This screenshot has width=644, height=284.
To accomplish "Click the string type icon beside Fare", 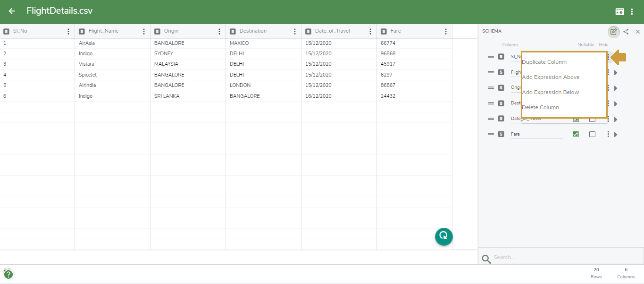I will tap(501, 134).
